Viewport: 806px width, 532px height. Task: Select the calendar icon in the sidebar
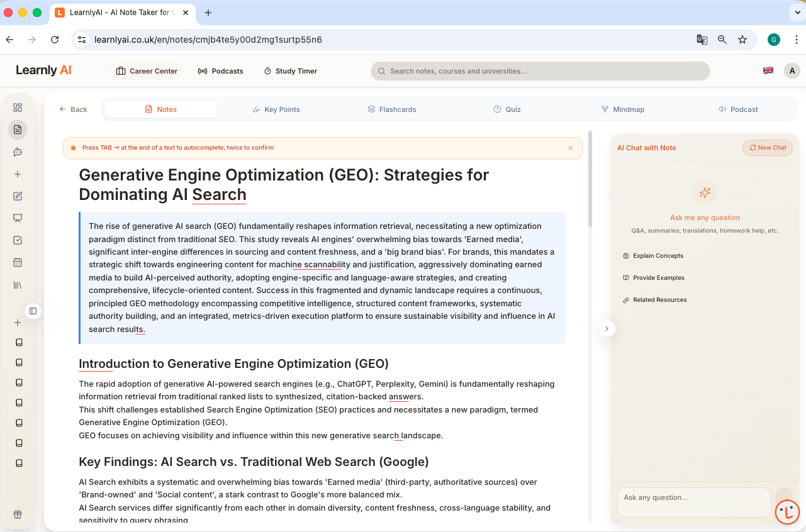pyautogui.click(x=18, y=262)
